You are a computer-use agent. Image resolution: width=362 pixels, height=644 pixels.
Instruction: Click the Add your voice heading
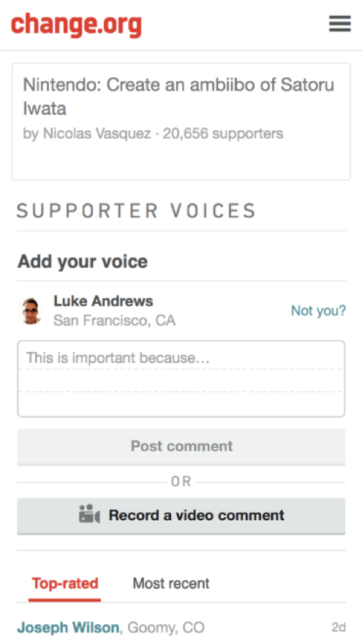click(83, 262)
